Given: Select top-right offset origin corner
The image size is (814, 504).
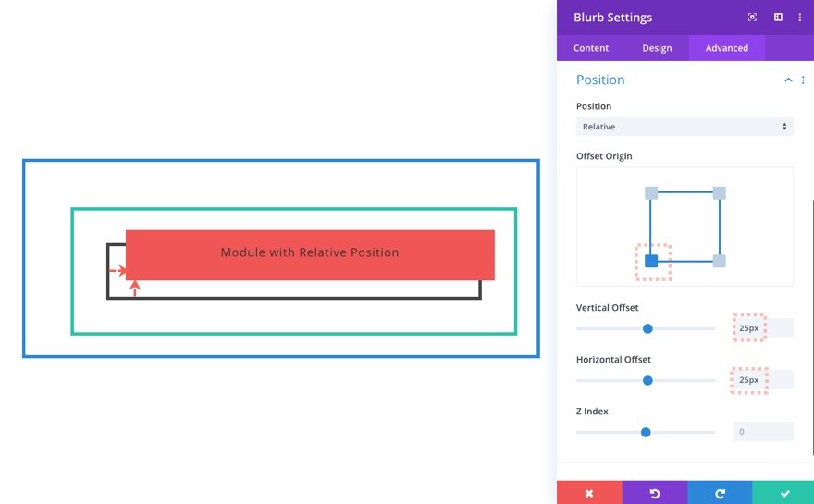Looking at the screenshot, I should [719, 193].
